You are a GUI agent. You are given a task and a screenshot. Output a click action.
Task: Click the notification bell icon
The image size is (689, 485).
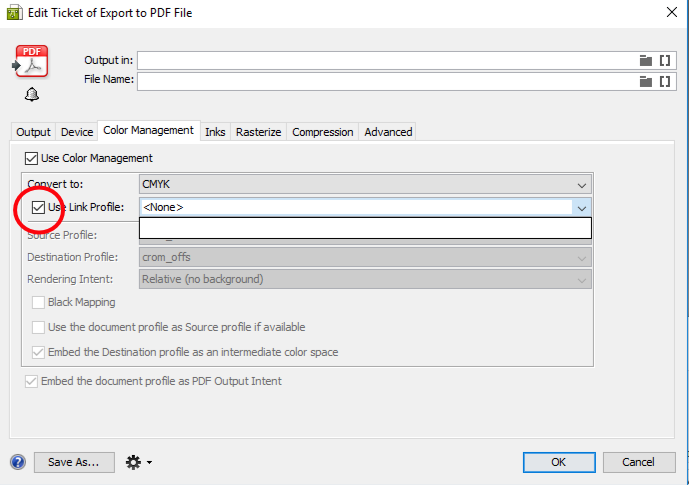[x=32, y=95]
